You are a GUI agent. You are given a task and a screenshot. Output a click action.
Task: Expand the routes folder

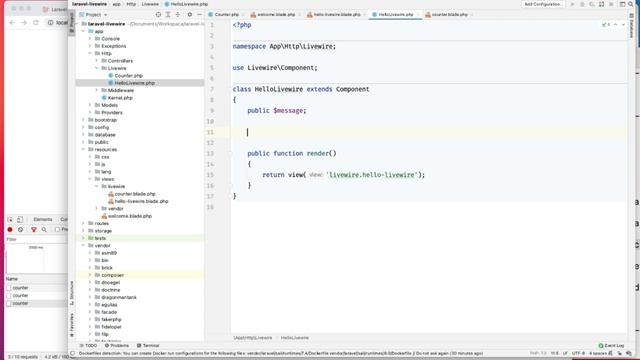click(x=83, y=223)
